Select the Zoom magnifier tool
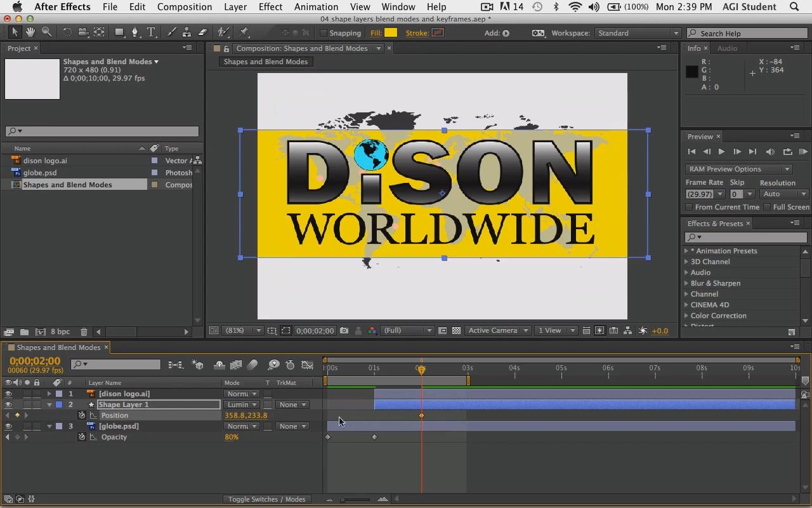812x508 pixels. (x=46, y=32)
